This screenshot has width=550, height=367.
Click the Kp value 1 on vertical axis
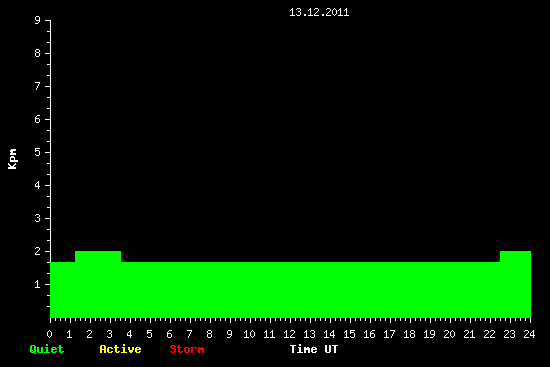point(38,285)
